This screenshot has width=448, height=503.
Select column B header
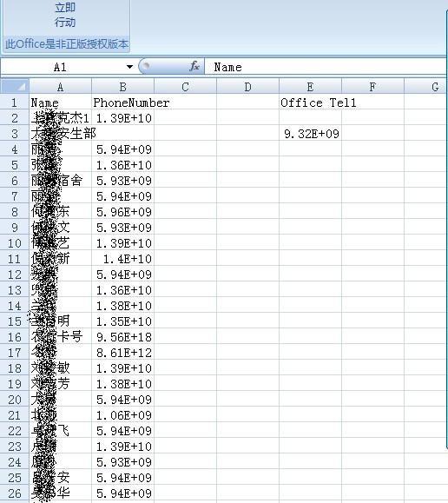click(x=122, y=87)
